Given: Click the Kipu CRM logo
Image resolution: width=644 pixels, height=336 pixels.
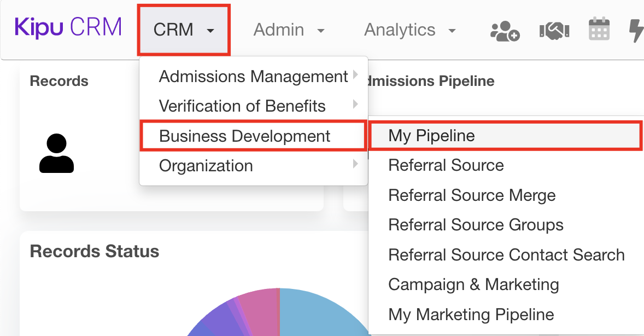Looking at the screenshot, I should [x=67, y=27].
